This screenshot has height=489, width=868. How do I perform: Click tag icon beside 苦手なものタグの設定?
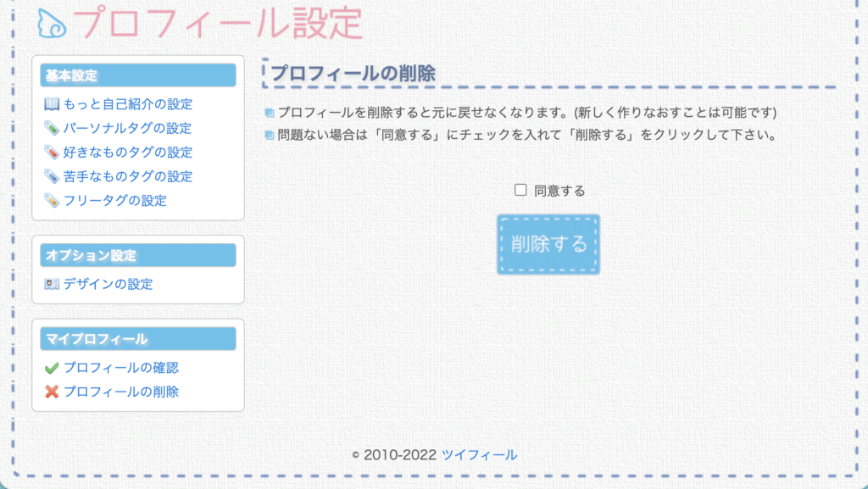(x=52, y=176)
